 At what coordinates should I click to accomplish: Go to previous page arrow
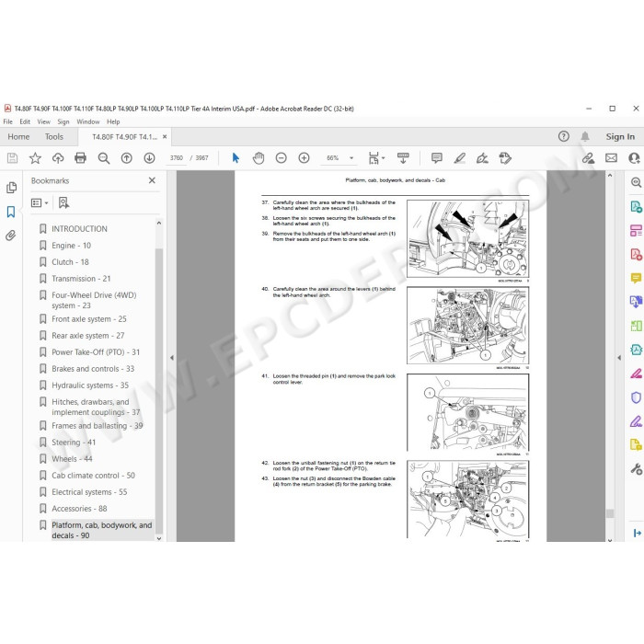point(127,158)
